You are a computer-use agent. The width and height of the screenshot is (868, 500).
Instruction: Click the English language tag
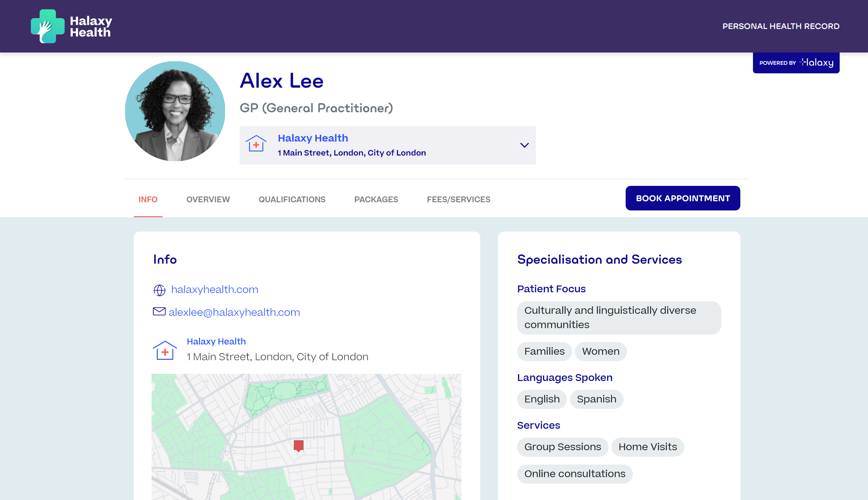pos(542,399)
